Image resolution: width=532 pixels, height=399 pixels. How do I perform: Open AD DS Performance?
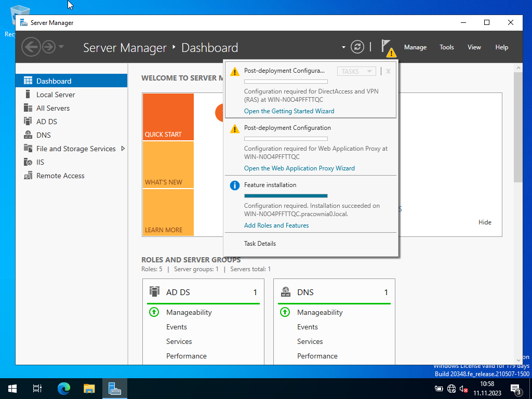pyautogui.click(x=187, y=356)
